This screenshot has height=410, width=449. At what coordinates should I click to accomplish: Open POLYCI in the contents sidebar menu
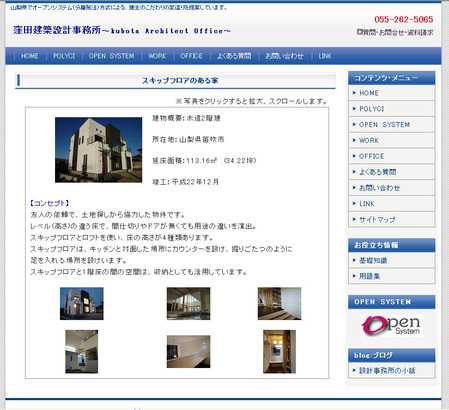[x=392, y=109]
